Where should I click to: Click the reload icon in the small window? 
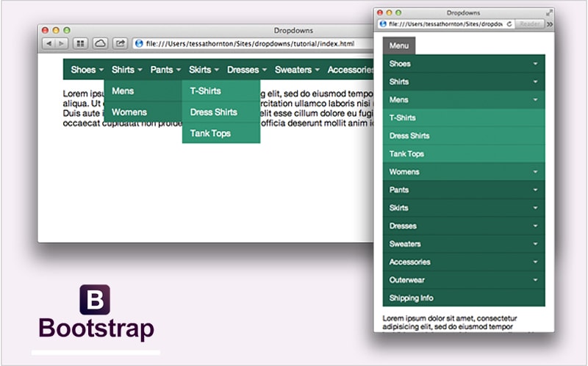[509, 24]
